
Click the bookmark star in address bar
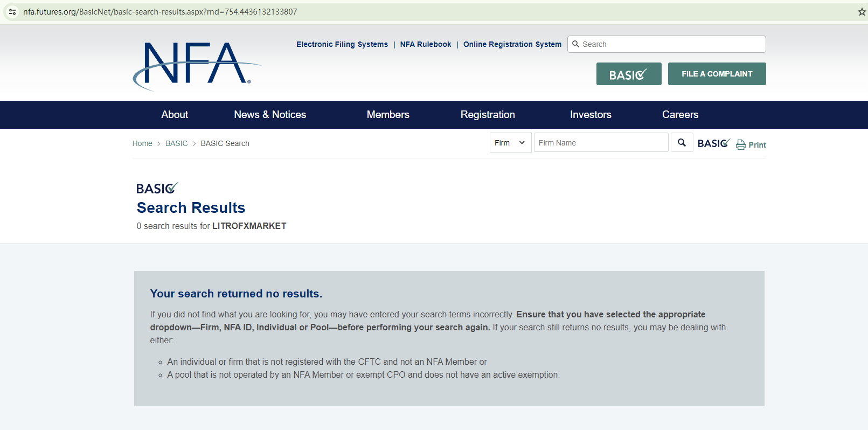pyautogui.click(x=862, y=12)
